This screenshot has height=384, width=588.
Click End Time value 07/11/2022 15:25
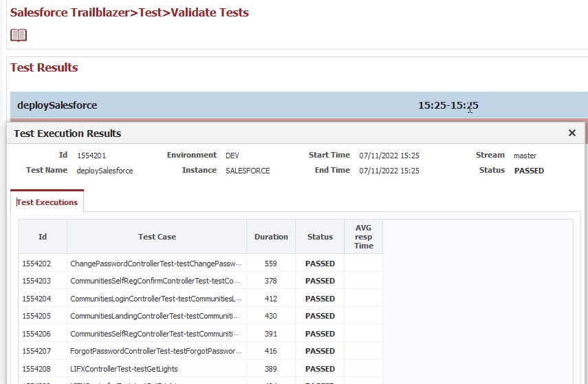coord(389,171)
